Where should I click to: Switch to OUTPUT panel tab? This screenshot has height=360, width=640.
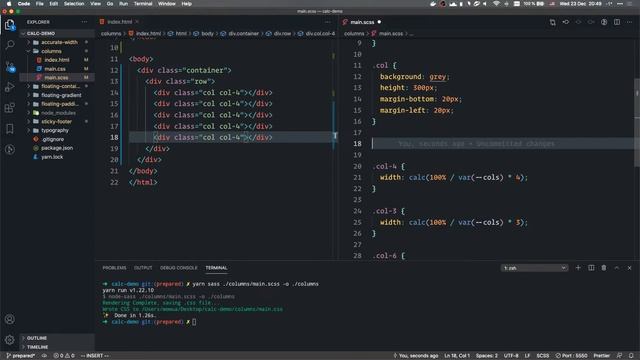(143, 268)
